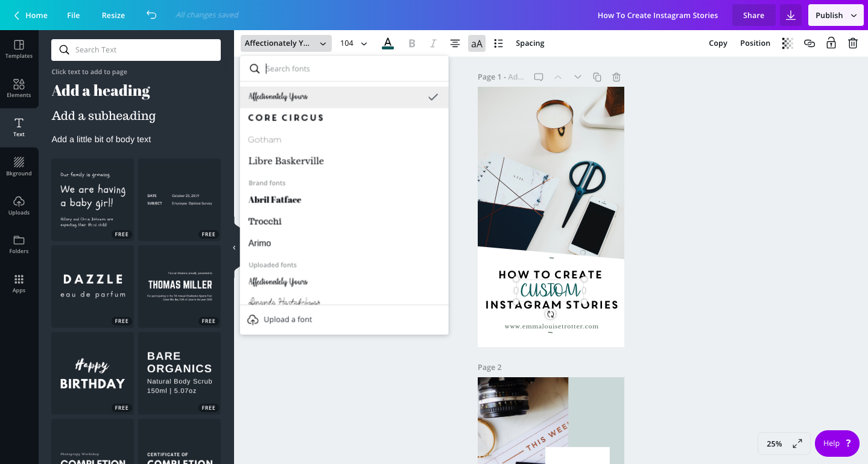Toggle bulleted list formatting
Screen dimensions: 868x464
[x=498, y=43]
